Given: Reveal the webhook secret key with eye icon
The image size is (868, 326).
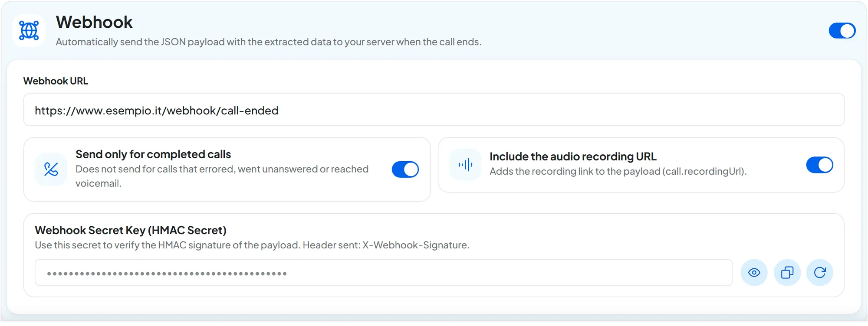Looking at the screenshot, I should click(754, 273).
